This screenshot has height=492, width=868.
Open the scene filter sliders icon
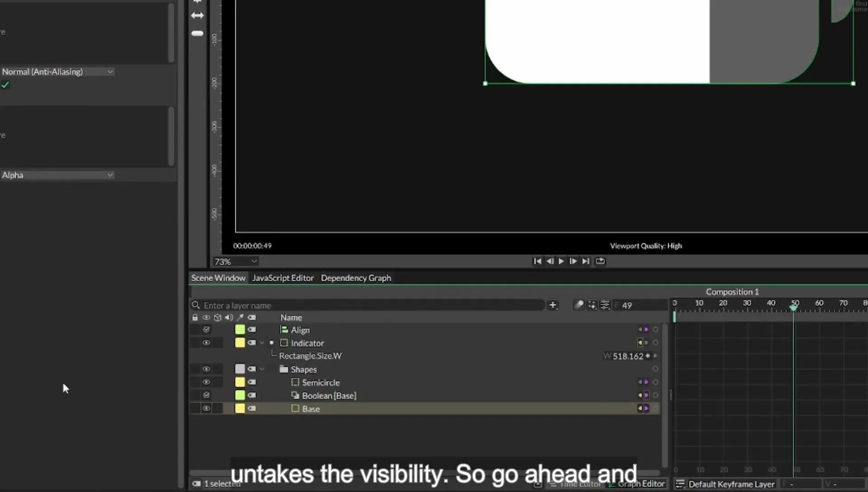[605, 305]
